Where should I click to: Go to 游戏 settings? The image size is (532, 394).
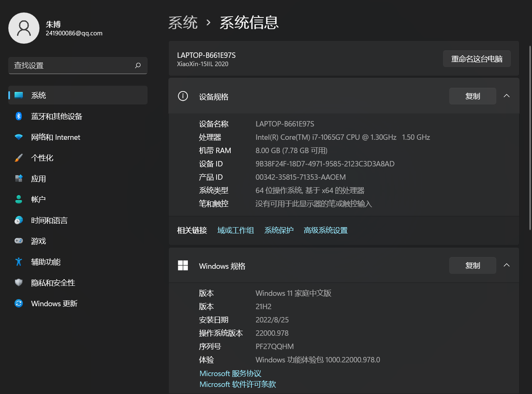(78, 241)
